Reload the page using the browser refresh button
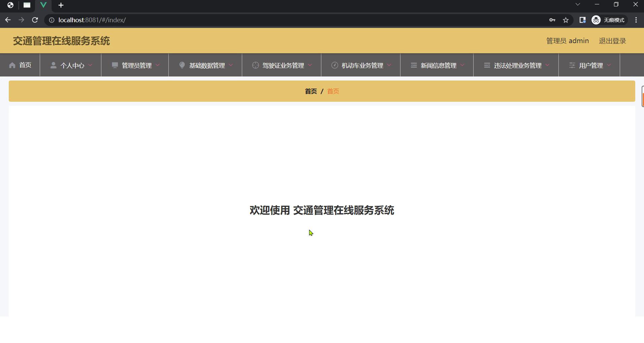This screenshot has width=644, height=343. tap(35, 20)
